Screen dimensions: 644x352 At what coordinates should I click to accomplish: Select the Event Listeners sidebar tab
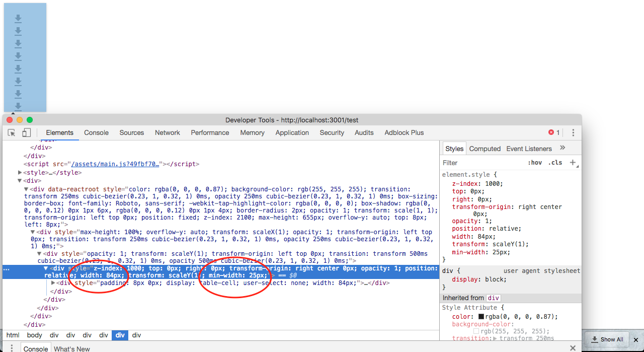click(529, 149)
